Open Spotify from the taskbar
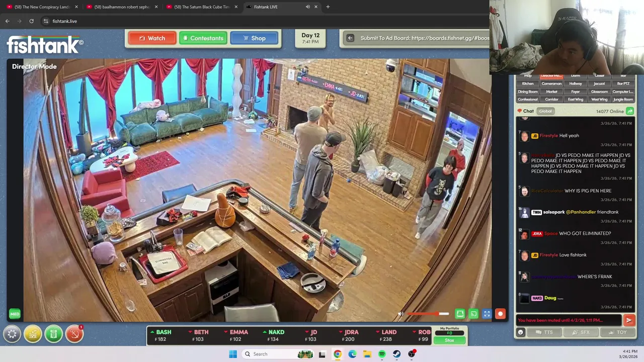The width and height of the screenshot is (644, 362). pos(382,354)
